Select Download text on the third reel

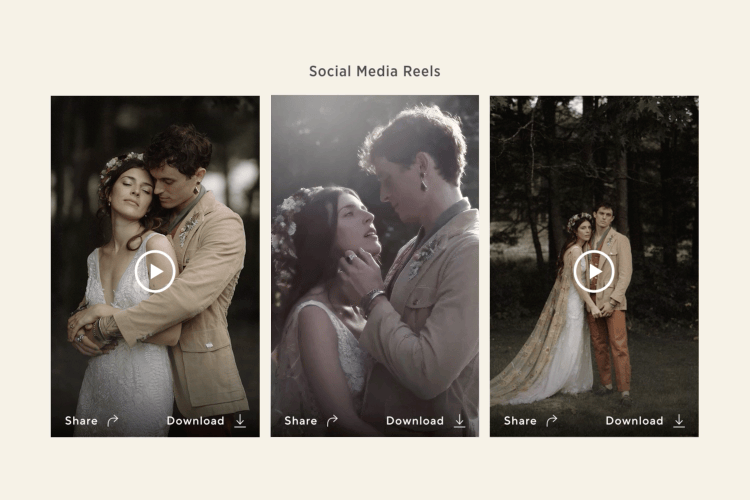[634, 421]
